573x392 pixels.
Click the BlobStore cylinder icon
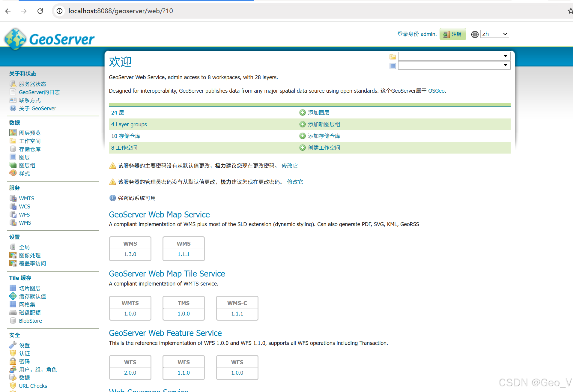pyautogui.click(x=13, y=320)
